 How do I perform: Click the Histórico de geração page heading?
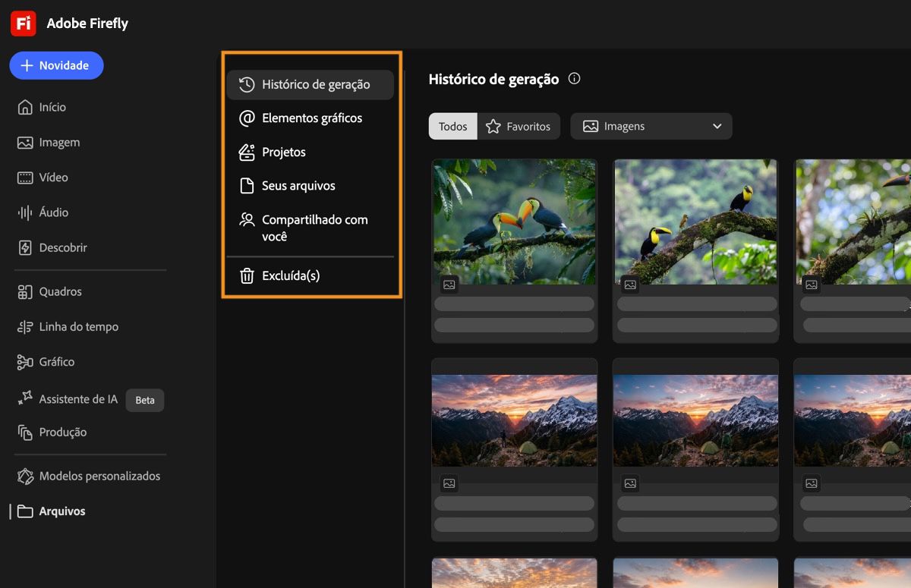point(493,79)
